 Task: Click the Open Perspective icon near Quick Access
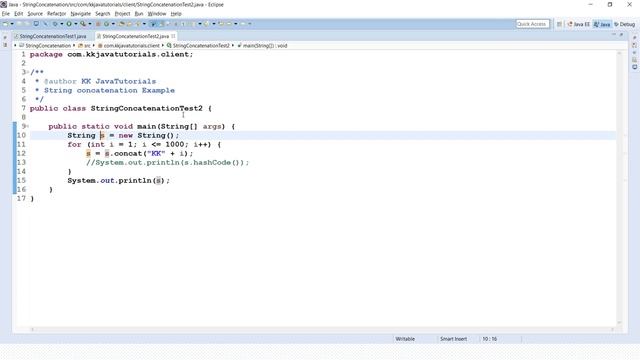coord(559,24)
